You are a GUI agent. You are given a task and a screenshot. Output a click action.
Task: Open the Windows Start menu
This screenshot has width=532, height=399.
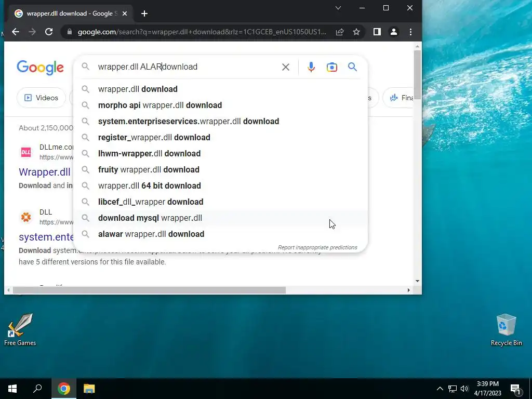tap(12, 389)
